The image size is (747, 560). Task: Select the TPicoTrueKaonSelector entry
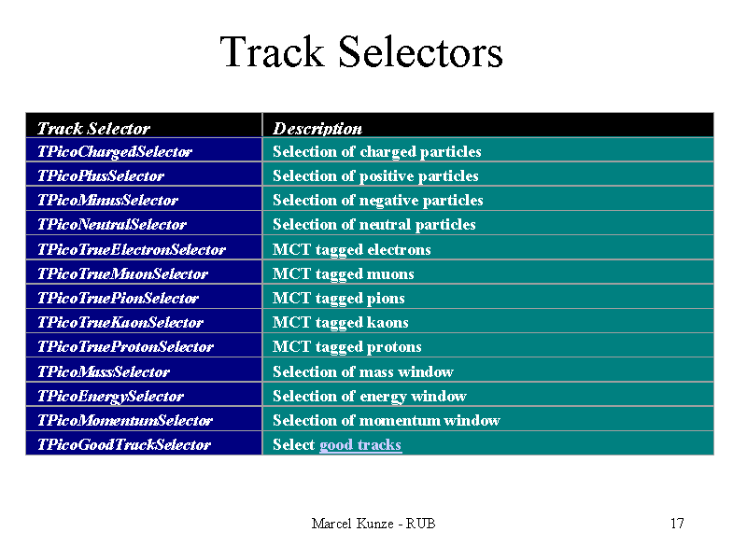[x=120, y=322]
